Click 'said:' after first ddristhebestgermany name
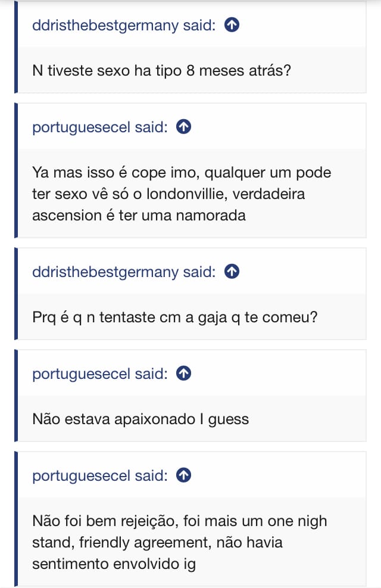 pyautogui.click(x=199, y=25)
